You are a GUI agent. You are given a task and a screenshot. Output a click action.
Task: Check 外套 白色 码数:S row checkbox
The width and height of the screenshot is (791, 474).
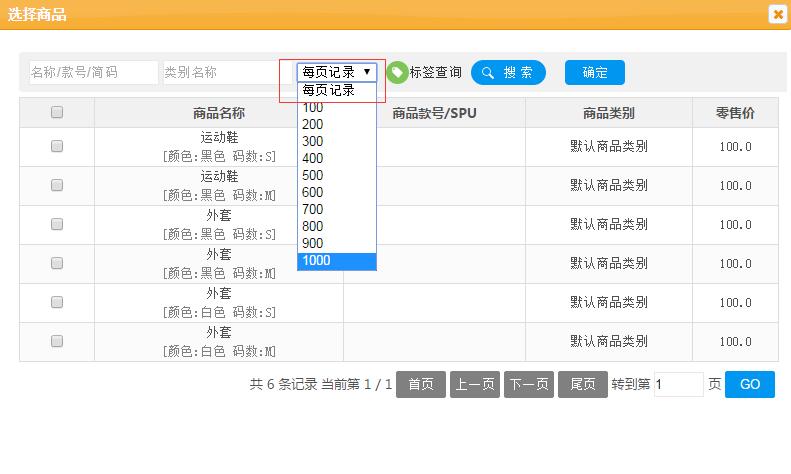click(x=57, y=302)
